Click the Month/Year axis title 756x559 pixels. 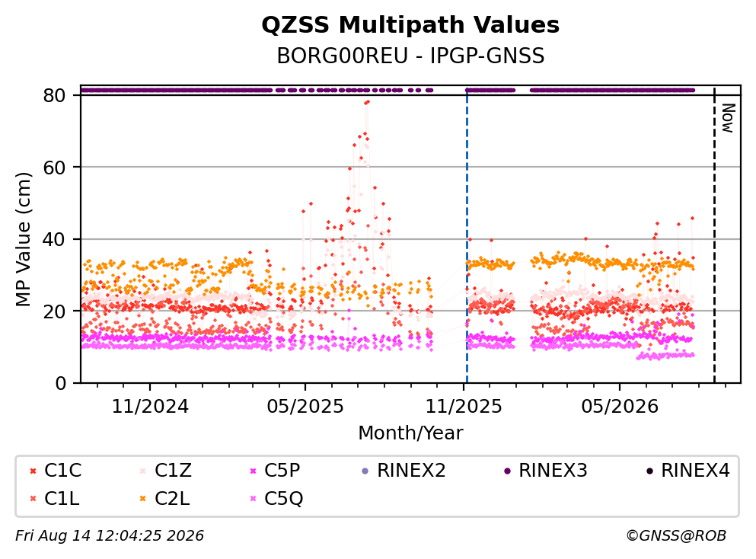coord(410,433)
